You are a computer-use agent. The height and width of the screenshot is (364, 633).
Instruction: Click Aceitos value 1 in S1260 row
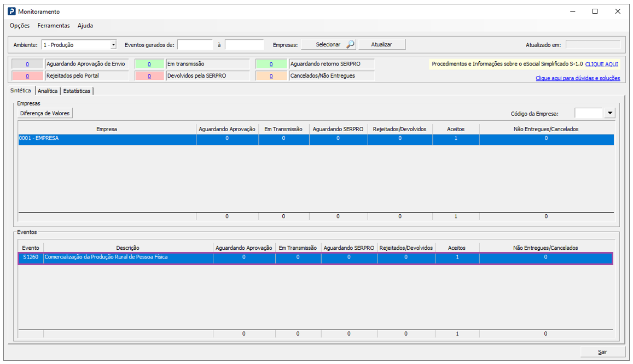pyautogui.click(x=457, y=257)
